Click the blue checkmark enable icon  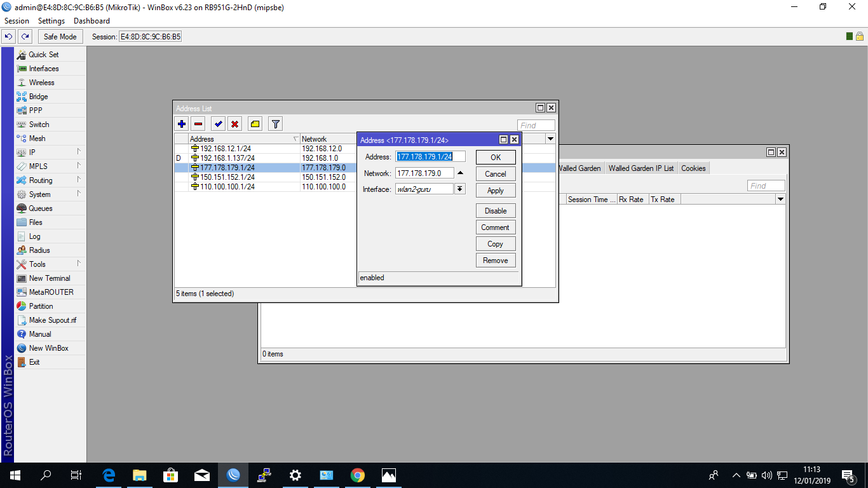coord(219,124)
